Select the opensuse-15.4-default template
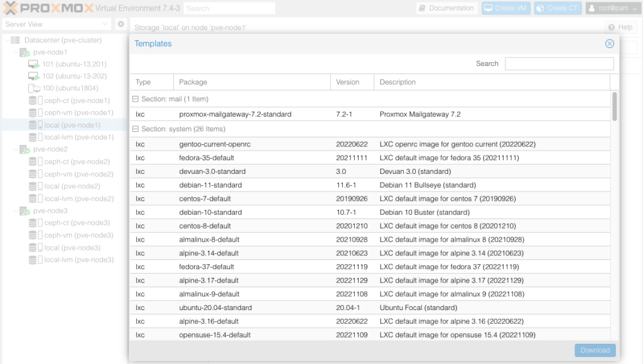The width and height of the screenshot is (643, 364). 370,335
